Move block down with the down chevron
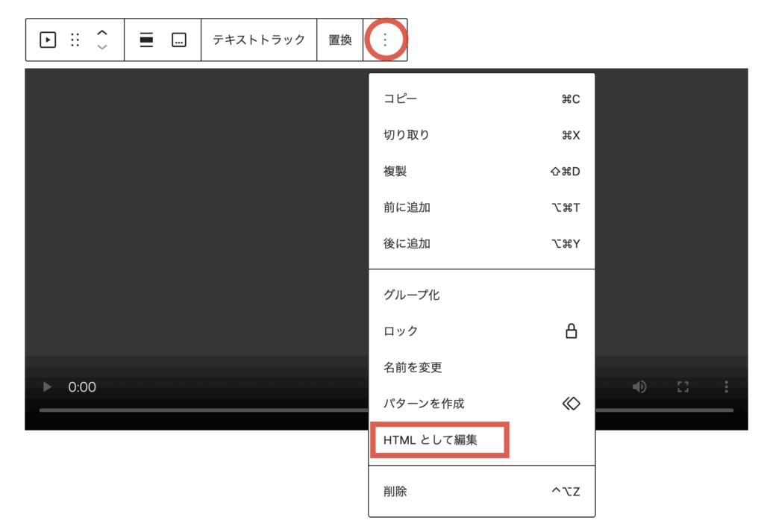The image size is (764, 532). click(102, 47)
